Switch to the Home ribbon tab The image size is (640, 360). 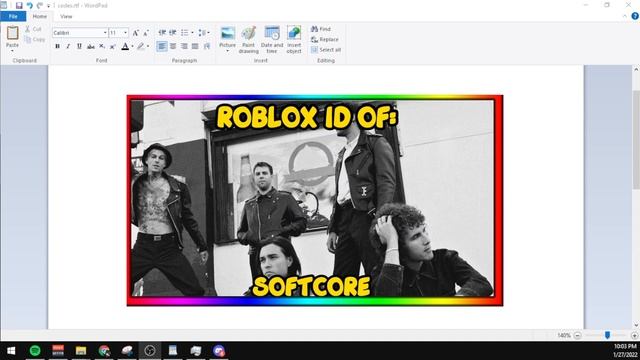click(40, 16)
